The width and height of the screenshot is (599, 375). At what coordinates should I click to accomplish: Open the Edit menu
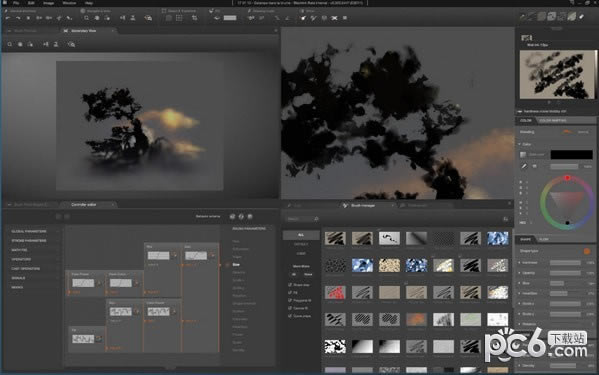click(31, 3)
